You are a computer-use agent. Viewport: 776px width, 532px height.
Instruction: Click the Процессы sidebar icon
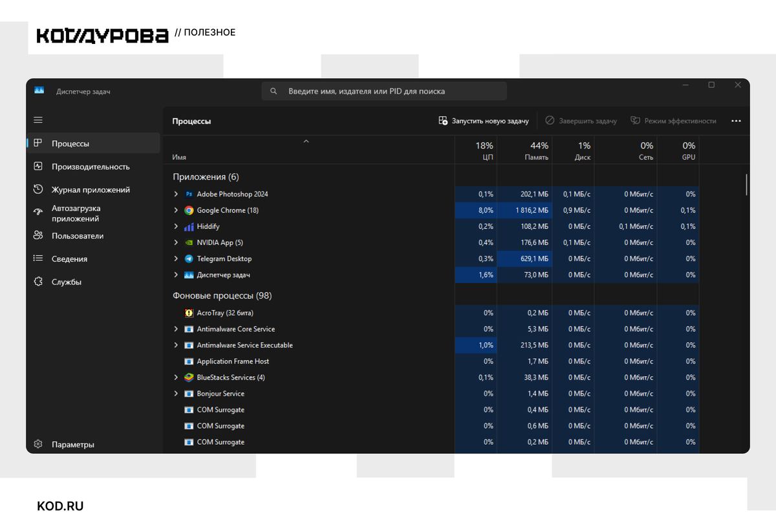[x=38, y=144]
